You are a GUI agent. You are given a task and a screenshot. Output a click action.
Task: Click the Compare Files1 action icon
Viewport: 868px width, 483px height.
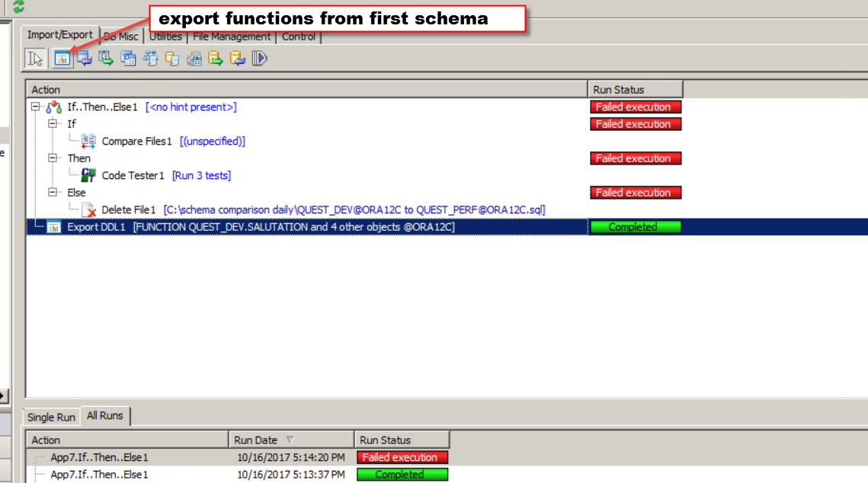click(88, 141)
